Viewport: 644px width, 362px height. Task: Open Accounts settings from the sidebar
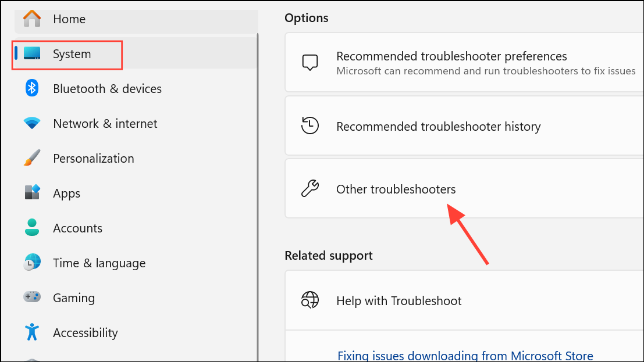point(77,228)
